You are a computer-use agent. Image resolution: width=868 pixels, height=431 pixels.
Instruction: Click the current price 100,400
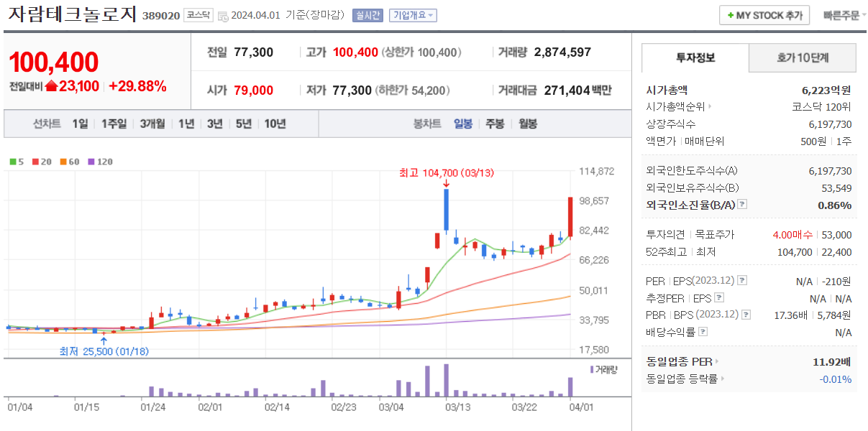point(54,62)
